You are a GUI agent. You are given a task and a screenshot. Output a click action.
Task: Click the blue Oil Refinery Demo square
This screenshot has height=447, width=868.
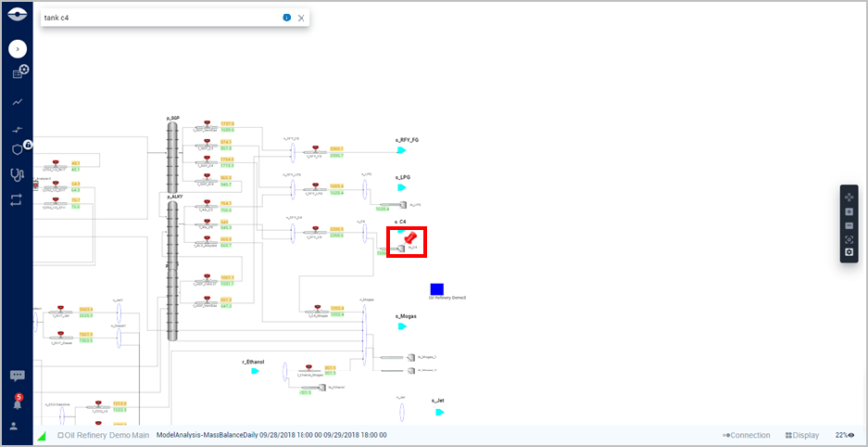pyautogui.click(x=436, y=289)
